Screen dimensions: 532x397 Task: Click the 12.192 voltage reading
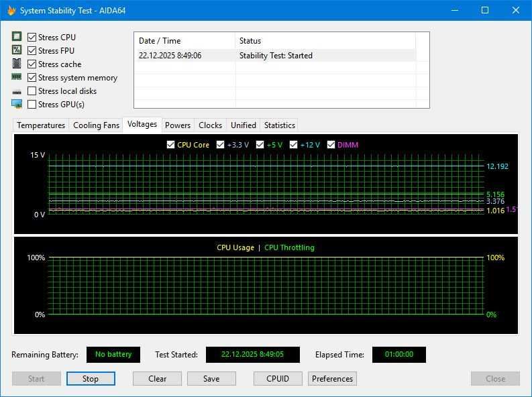(x=497, y=166)
